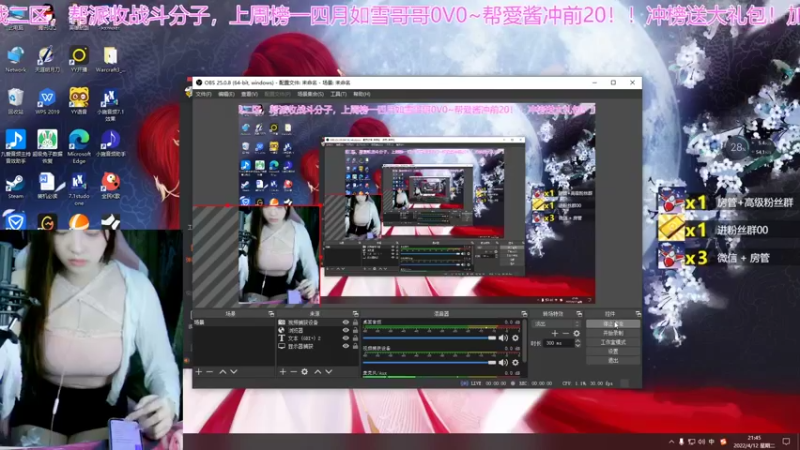Add a new scene with the plus icon
The height and width of the screenshot is (450, 800).
click(x=199, y=372)
